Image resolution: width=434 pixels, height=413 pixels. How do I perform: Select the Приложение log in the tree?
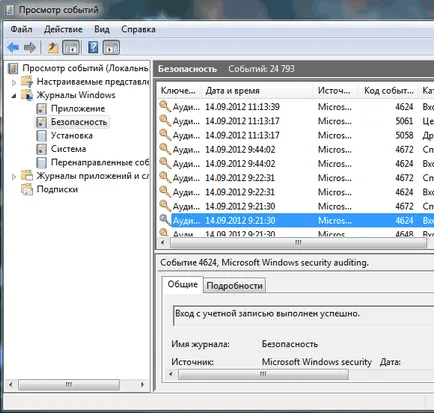coord(78,109)
